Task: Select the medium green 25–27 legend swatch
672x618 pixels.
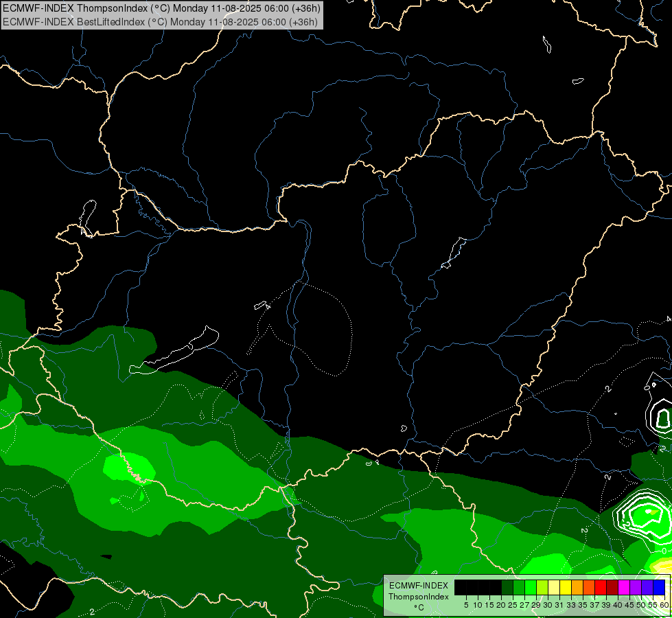Action: (x=519, y=587)
